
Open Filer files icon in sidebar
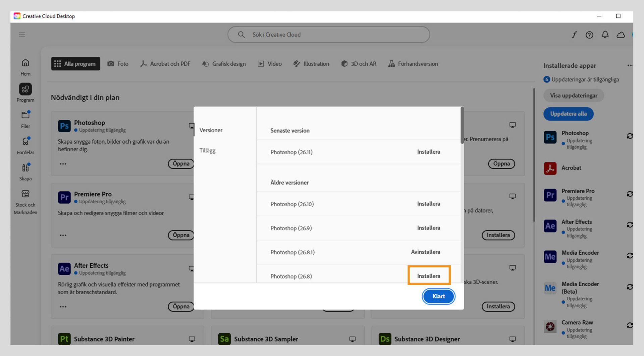coord(25,115)
